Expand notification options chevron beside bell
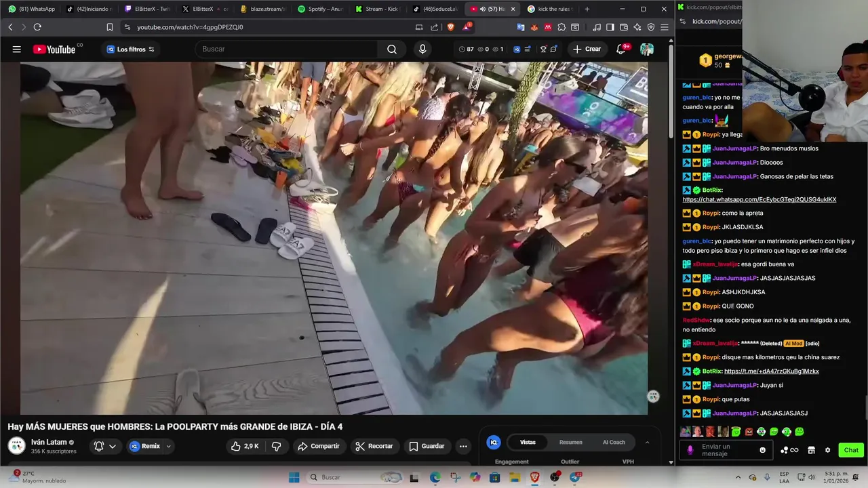 pyautogui.click(x=113, y=446)
